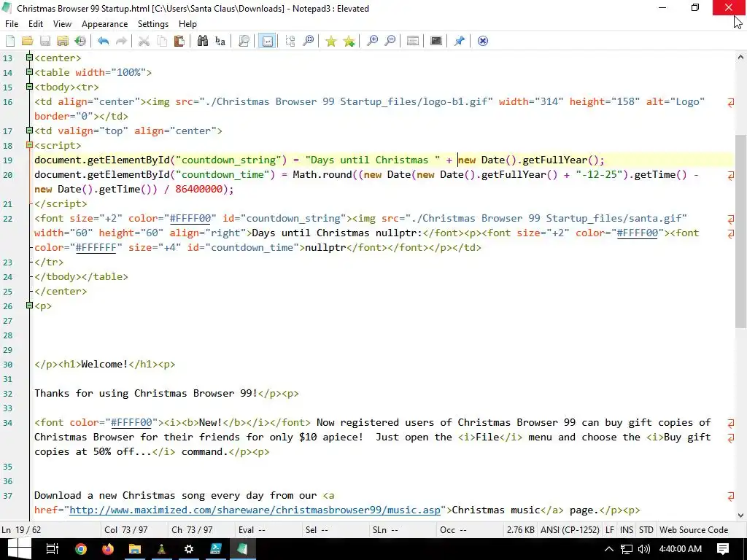Click the ANSI (CP-1252) encoding status field
Image resolution: width=747 pixels, height=560 pixels.
coord(570,530)
